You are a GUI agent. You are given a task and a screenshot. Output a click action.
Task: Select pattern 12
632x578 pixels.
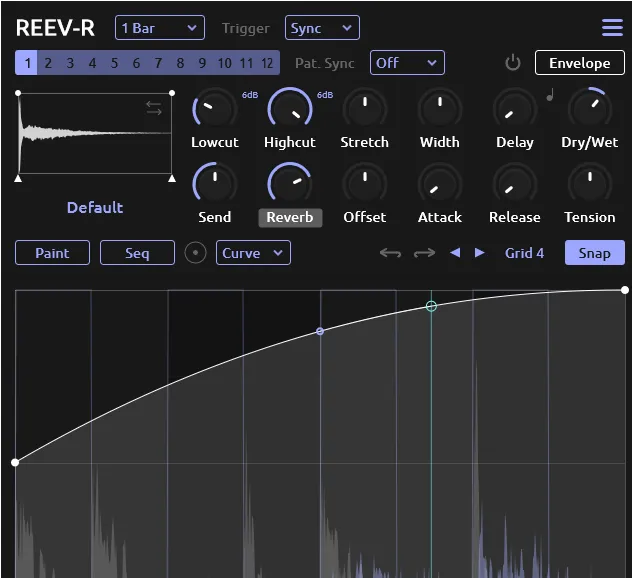268,63
